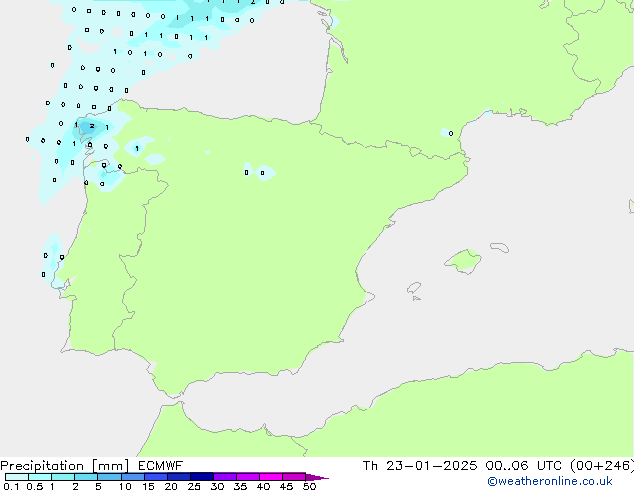Pick the 10–15 mm legend color box
The height and width of the screenshot is (490, 634).
[x=133, y=477]
